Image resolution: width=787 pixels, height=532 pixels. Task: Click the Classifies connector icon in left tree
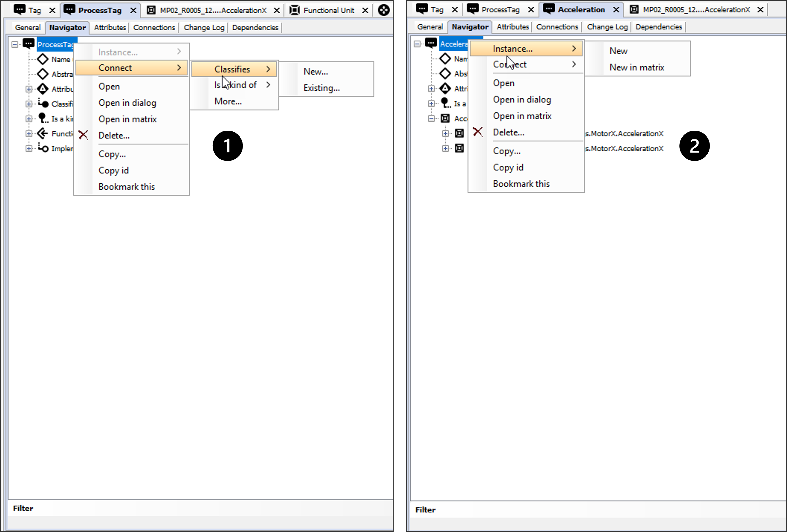43,103
